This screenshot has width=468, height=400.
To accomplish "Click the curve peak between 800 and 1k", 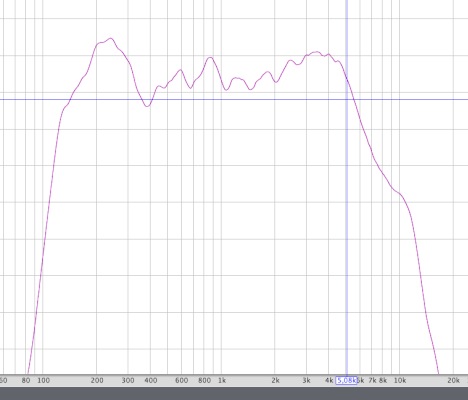I will [210, 57].
